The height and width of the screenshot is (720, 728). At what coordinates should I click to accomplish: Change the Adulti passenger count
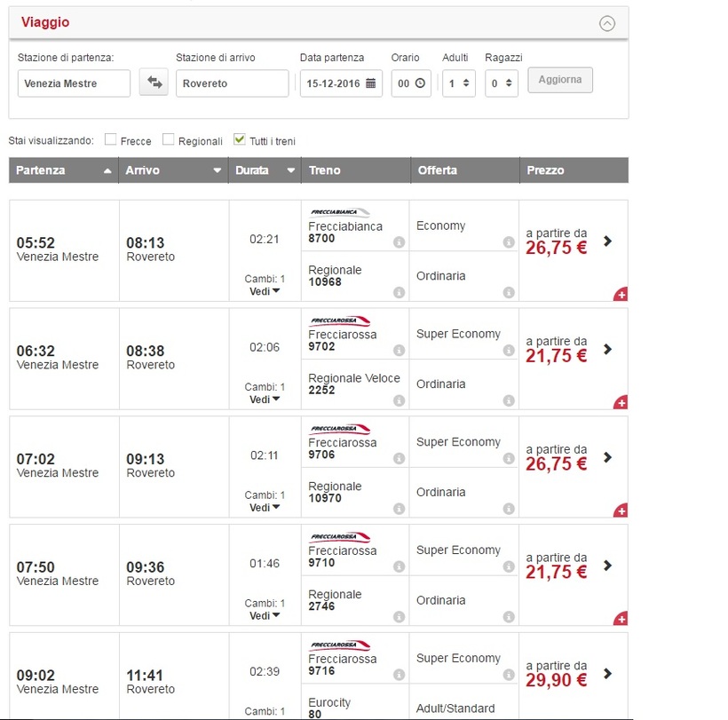(458, 83)
